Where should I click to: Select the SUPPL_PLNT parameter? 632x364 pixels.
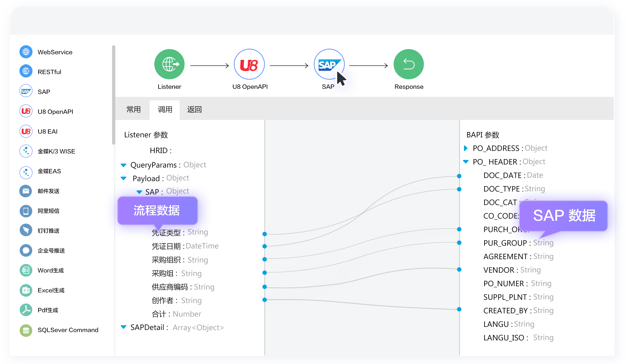coord(518,297)
